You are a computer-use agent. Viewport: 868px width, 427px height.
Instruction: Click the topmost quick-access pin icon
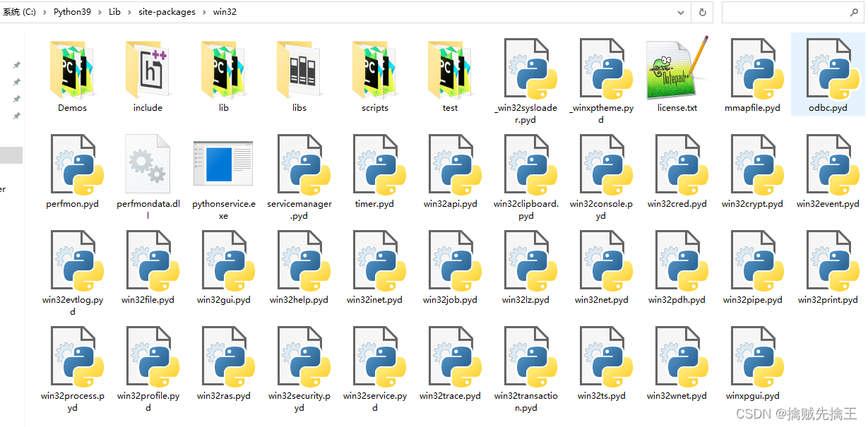point(16,65)
